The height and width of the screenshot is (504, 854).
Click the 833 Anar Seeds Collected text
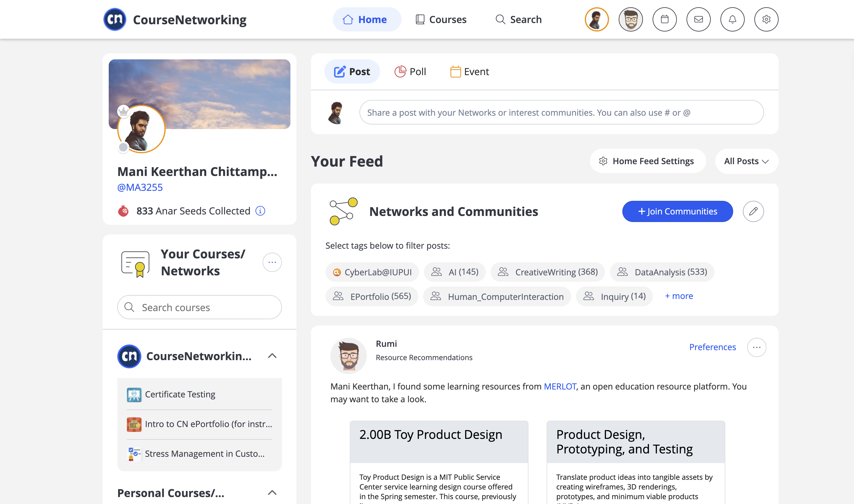tap(193, 211)
